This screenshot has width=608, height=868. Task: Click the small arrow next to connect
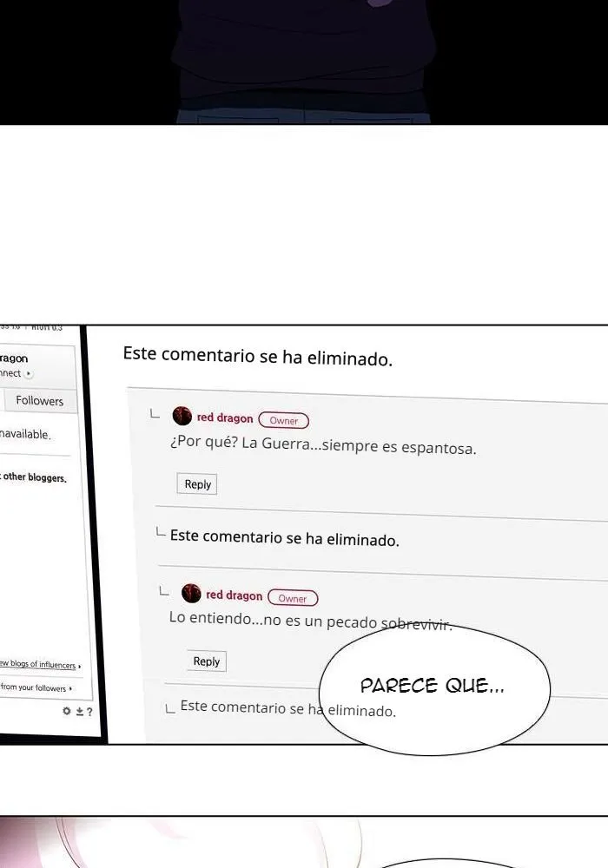[x=29, y=373]
